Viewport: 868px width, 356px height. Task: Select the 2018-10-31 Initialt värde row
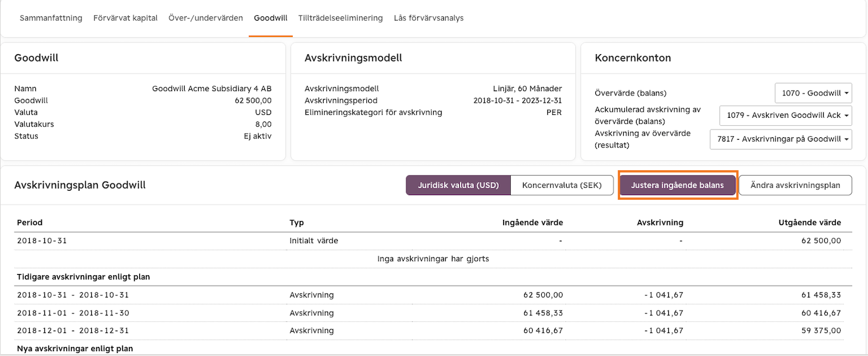tap(434, 241)
